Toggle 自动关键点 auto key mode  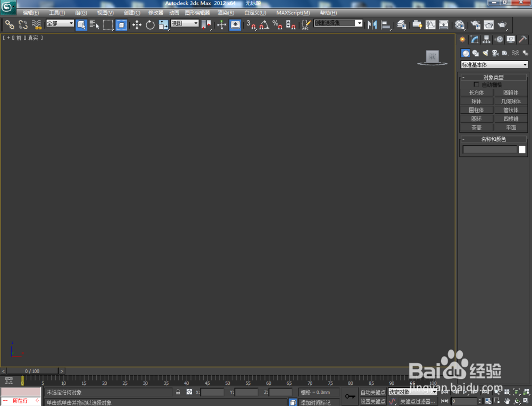pos(373,392)
